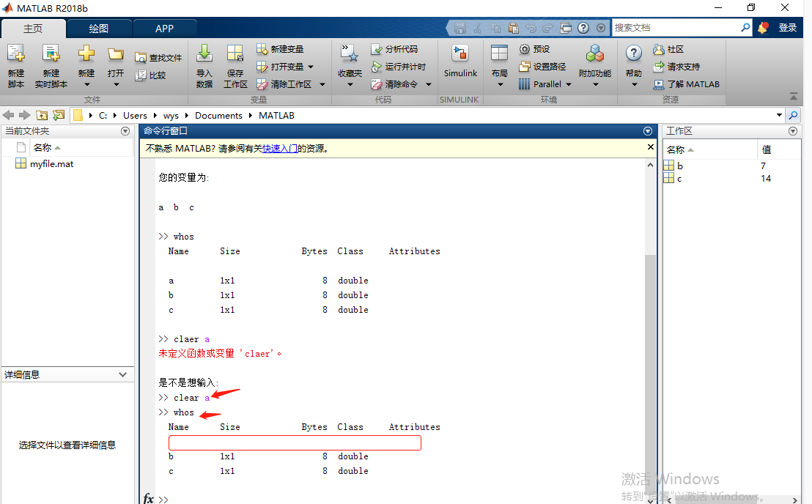Screen dimensions: 812x504
Task: Open the Workspace panel actions menu
Action: coord(793,131)
